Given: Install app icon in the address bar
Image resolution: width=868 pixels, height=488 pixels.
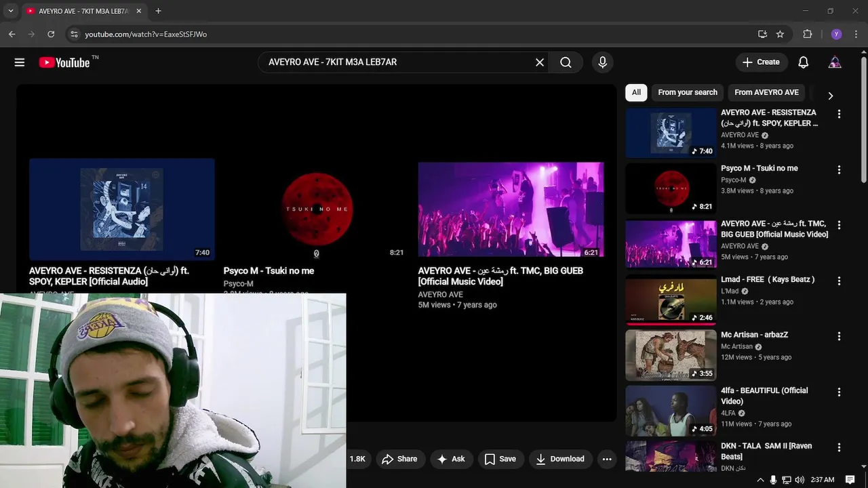Looking at the screenshot, I should pyautogui.click(x=762, y=34).
